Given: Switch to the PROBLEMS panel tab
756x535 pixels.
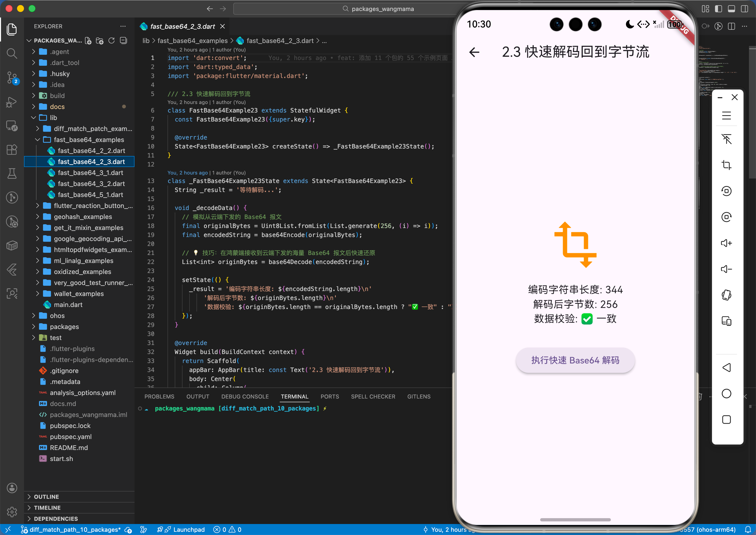Looking at the screenshot, I should pyautogui.click(x=159, y=397).
